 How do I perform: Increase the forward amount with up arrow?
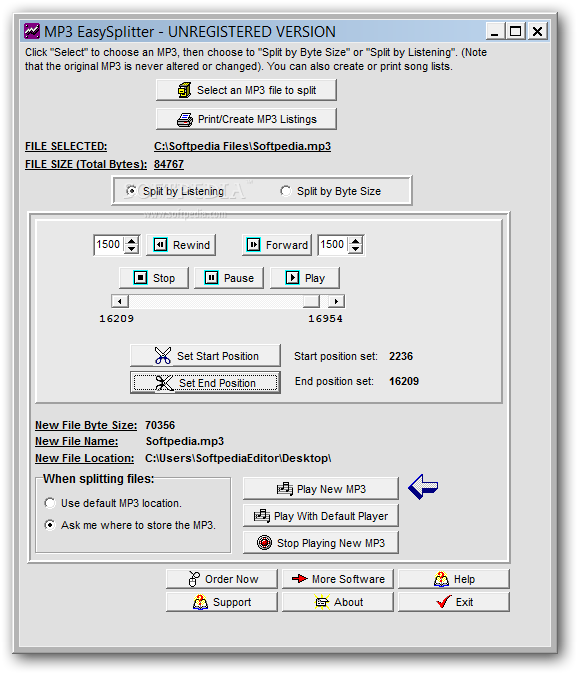(355, 241)
